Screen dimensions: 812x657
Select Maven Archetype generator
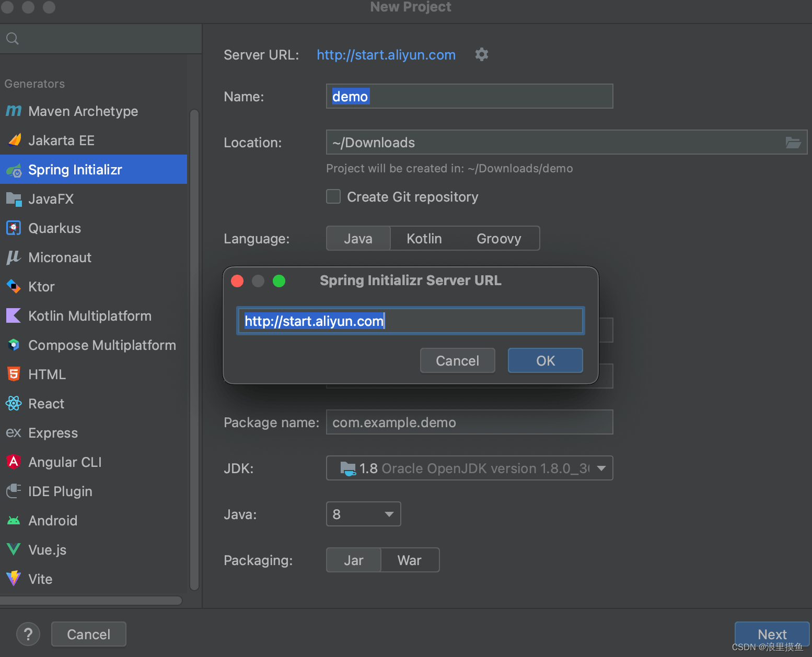94,111
